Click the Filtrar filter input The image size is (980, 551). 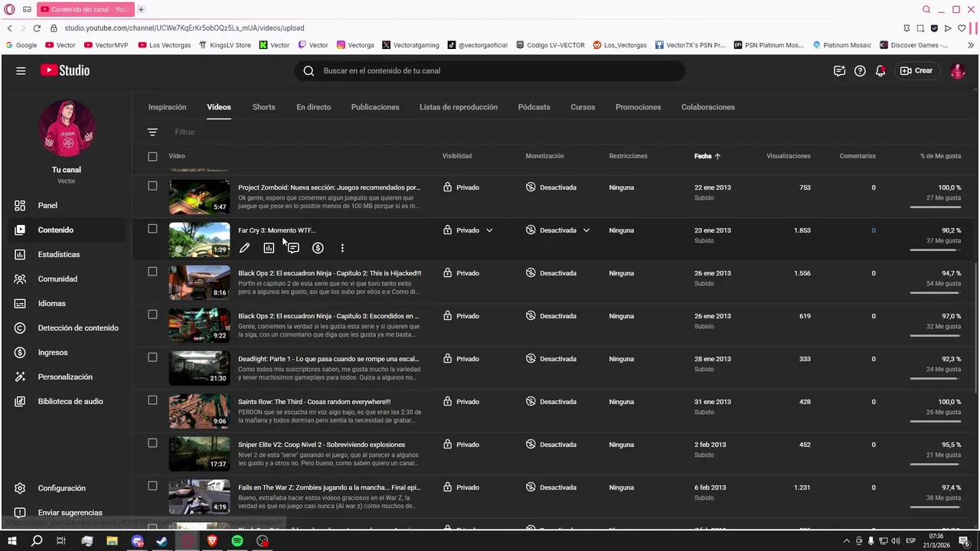pyautogui.click(x=185, y=132)
